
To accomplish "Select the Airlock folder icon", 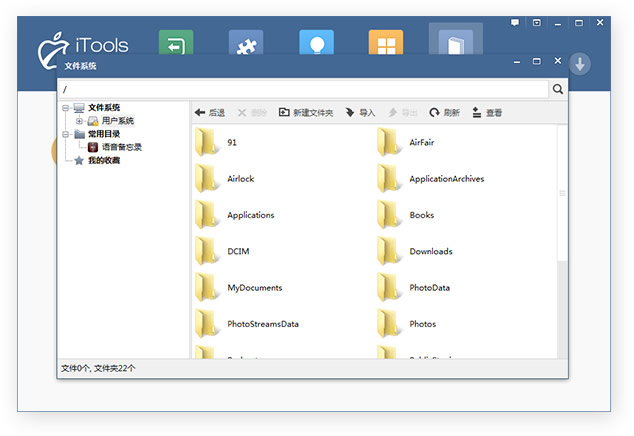I will pyautogui.click(x=207, y=178).
